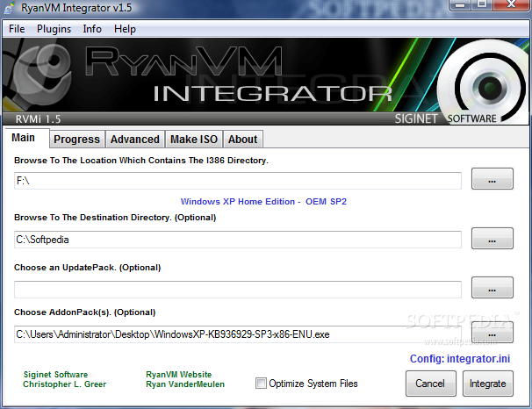532x409 pixels.
Task: Click the RyanVM Integrator title bar app icon
Action: coord(9,8)
